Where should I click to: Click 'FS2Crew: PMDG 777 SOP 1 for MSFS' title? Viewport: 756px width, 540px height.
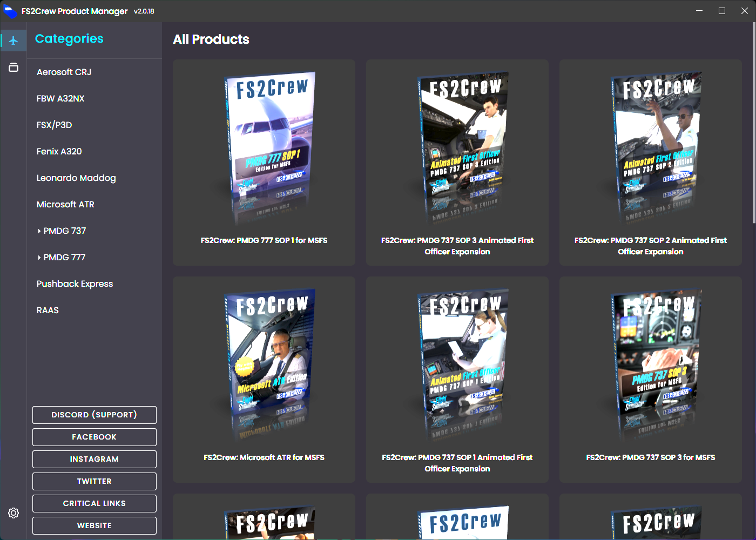264,240
